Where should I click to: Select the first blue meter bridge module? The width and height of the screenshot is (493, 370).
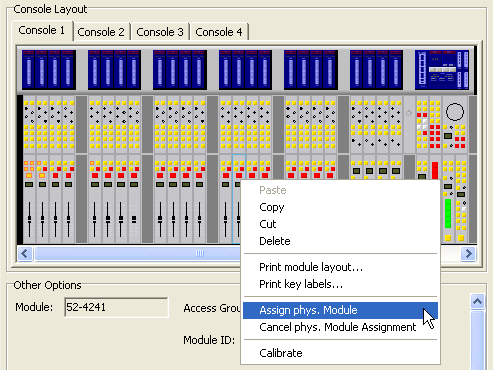pos(49,70)
